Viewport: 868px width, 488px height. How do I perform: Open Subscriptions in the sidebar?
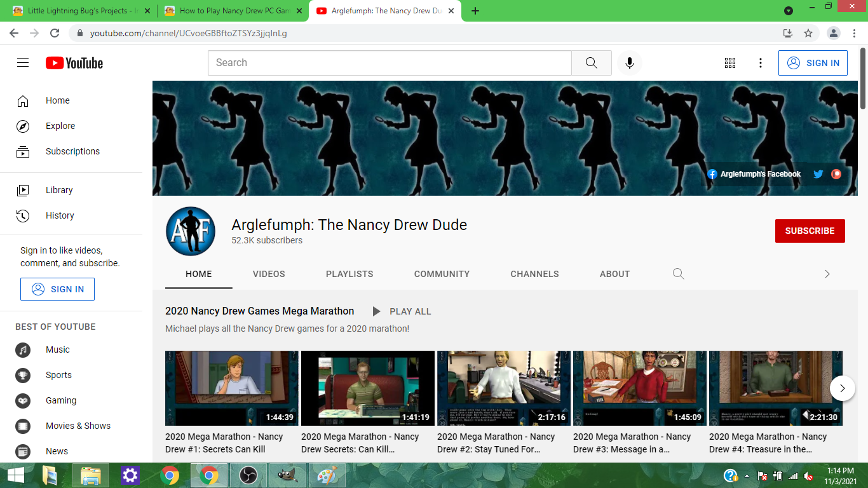point(71,151)
